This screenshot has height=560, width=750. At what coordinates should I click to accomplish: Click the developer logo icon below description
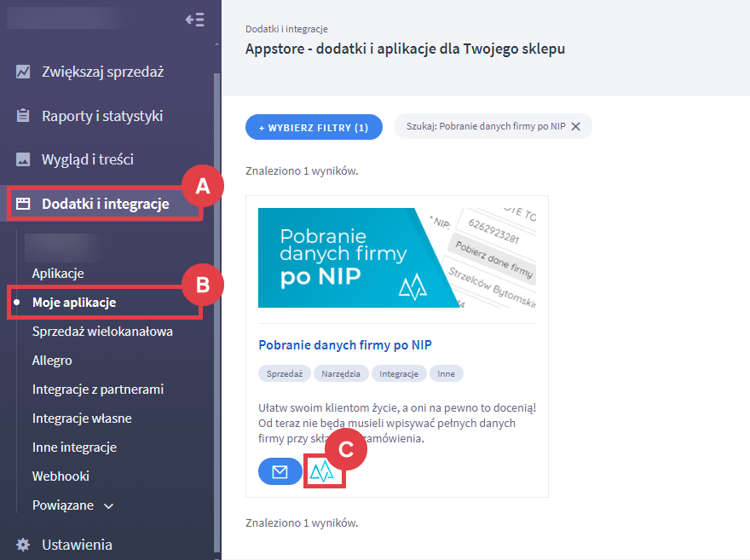(324, 471)
